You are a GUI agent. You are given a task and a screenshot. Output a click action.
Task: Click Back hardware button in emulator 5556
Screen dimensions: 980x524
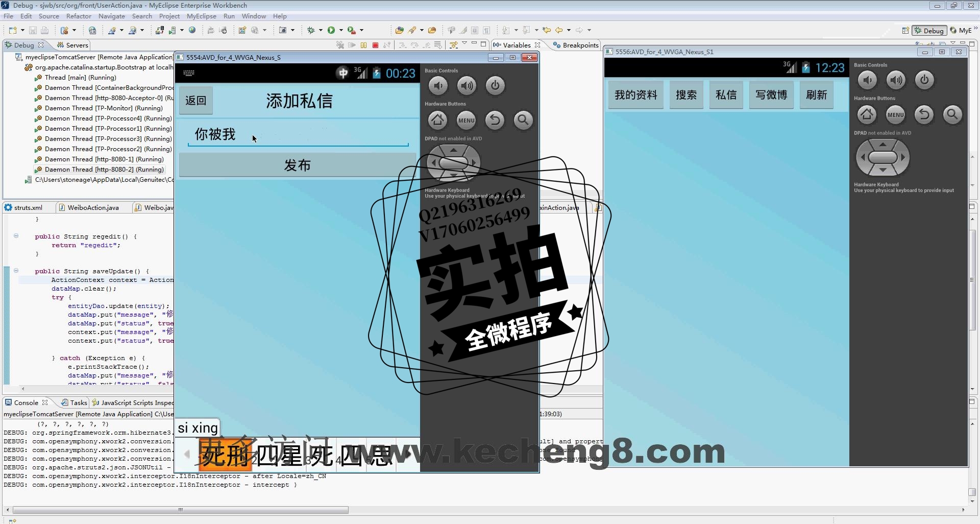pyautogui.click(x=924, y=114)
